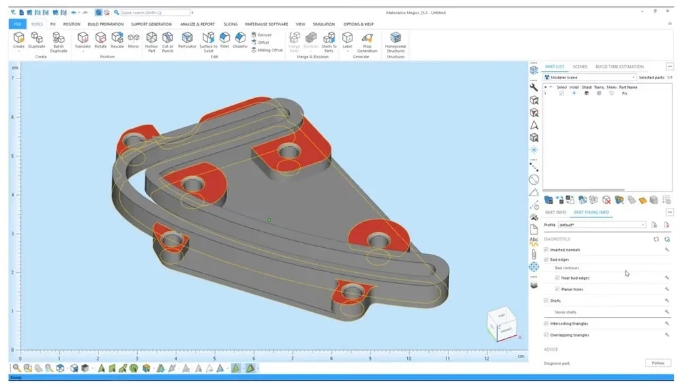Open the Profile default dropdown
Viewport: 679px width, 387px height.
point(602,225)
